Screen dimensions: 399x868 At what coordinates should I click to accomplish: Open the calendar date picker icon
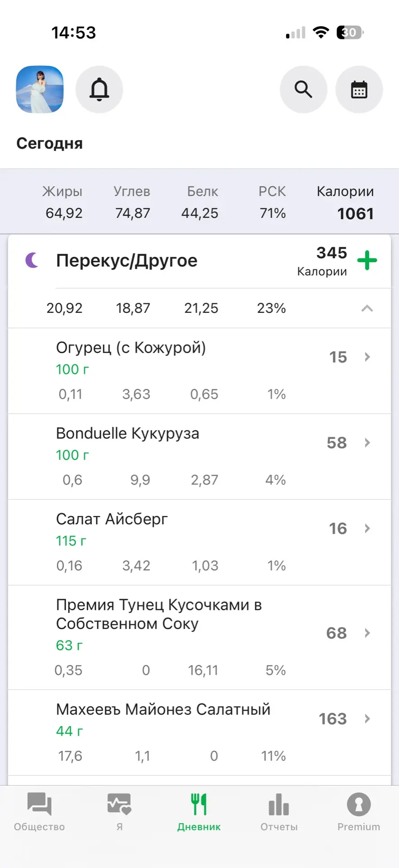click(359, 90)
